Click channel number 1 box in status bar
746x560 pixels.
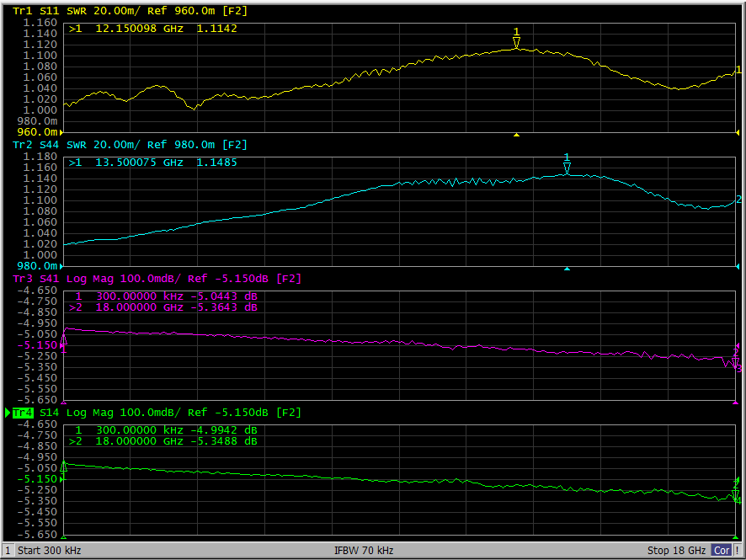(x=8, y=551)
